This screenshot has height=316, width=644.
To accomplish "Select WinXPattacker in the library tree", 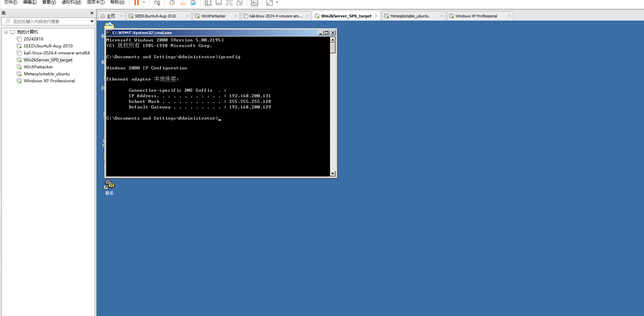I will click(38, 67).
